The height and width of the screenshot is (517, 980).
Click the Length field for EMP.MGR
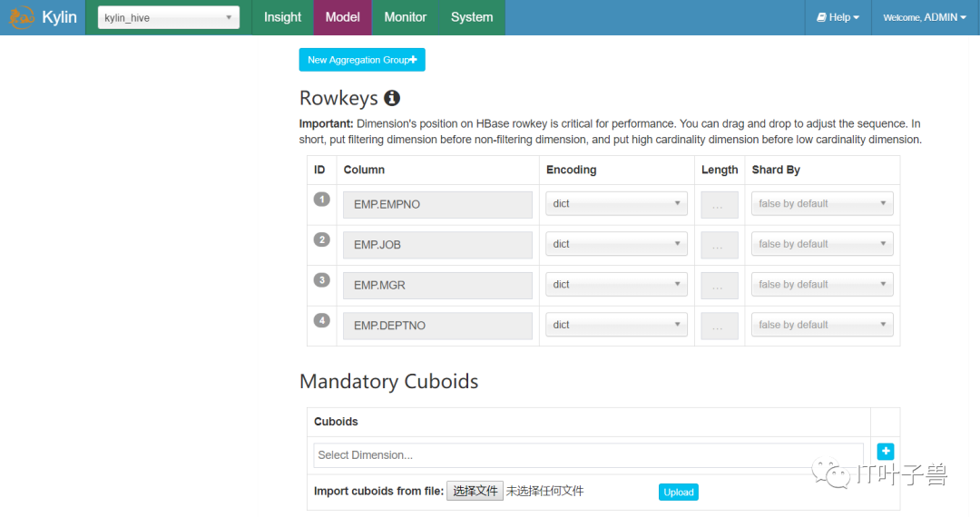pyautogui.click(x=720, y=286)
